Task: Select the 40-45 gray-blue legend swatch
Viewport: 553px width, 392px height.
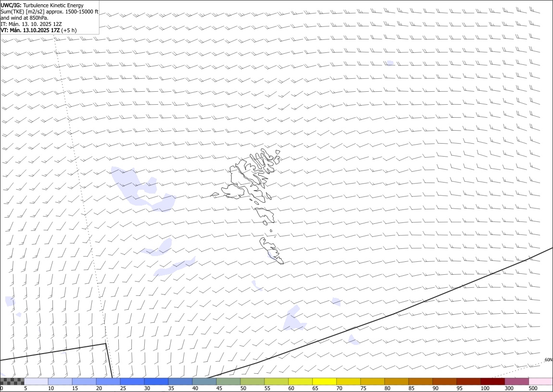Action: (204, 381)
